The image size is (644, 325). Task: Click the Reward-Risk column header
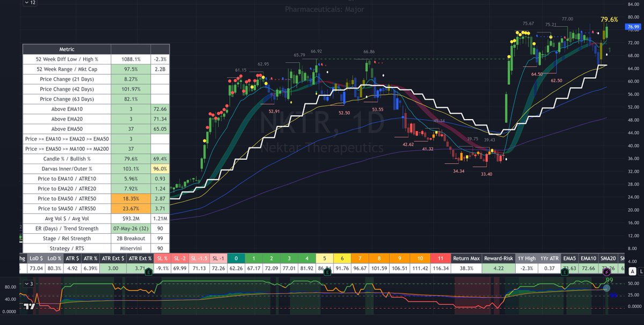[498, 258]
